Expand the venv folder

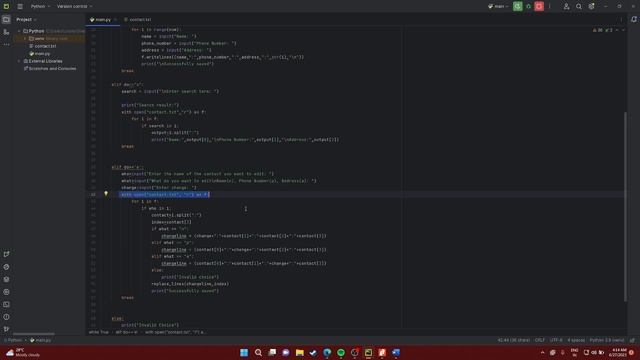click(25, 39)
